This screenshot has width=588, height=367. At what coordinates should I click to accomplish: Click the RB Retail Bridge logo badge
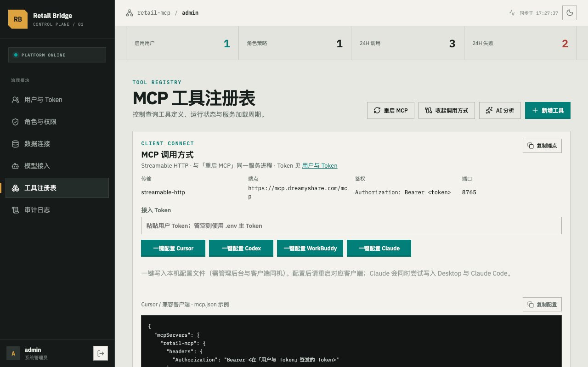coord(18,19)
